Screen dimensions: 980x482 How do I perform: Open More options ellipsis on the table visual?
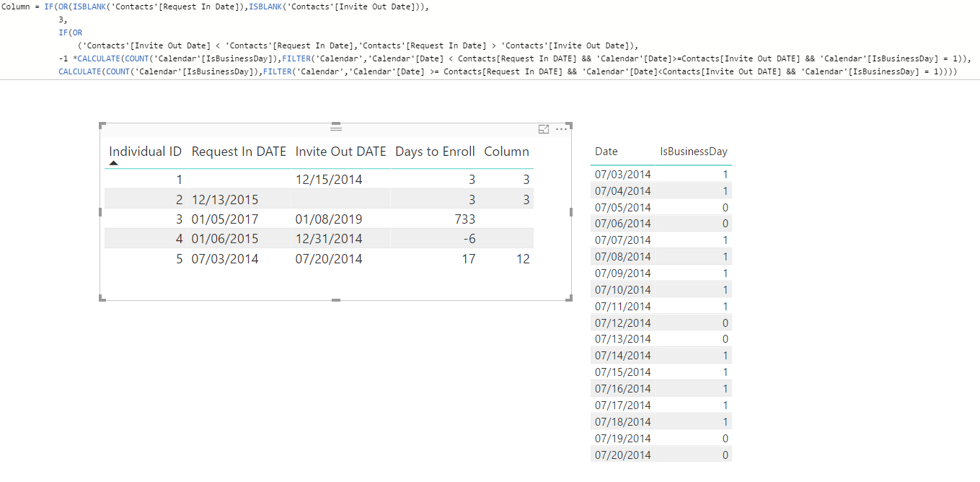pyautogui.click(x=561, y=129)
